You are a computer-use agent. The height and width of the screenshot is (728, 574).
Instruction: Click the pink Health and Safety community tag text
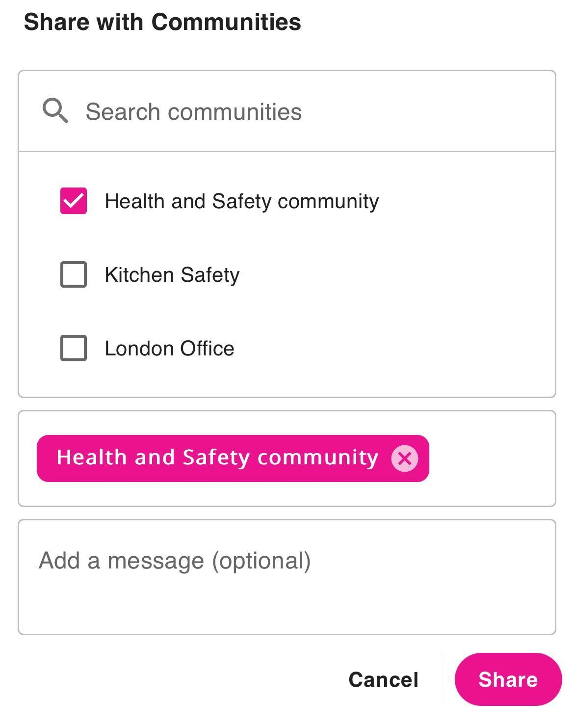[x=217, y=458]
